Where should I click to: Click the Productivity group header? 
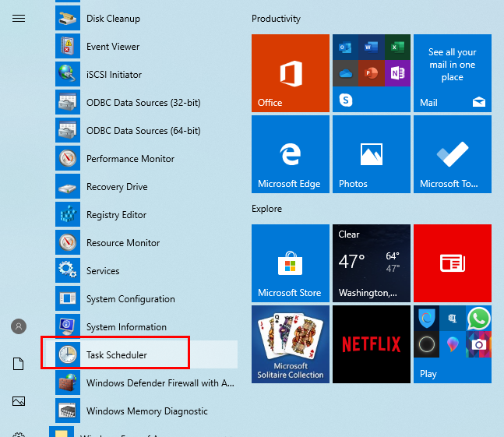[x=276, y=19]
